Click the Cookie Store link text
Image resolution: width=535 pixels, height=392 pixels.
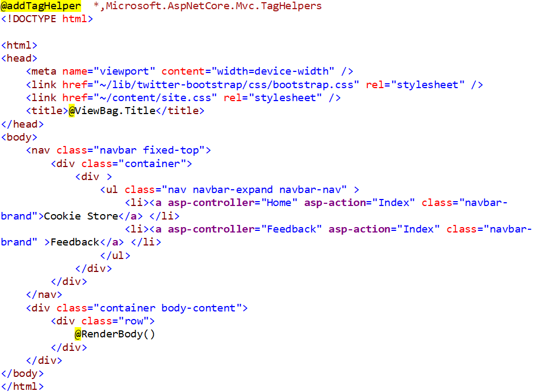81,216
